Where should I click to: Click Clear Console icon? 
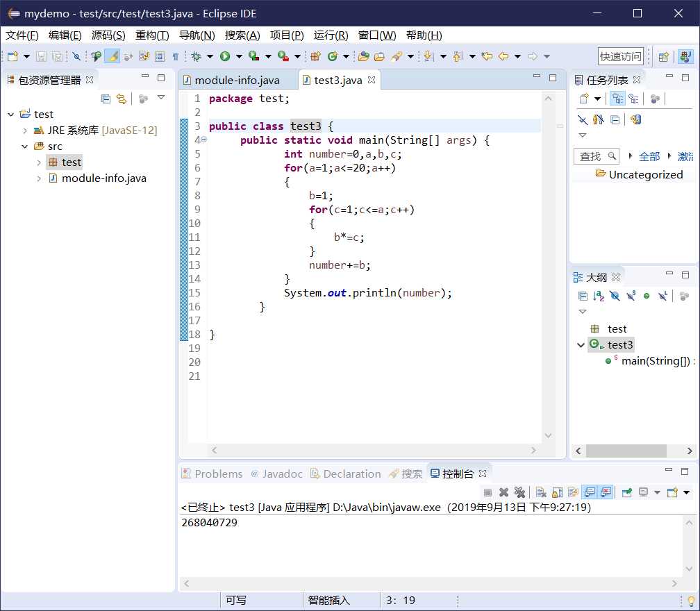tap(541, 492)
